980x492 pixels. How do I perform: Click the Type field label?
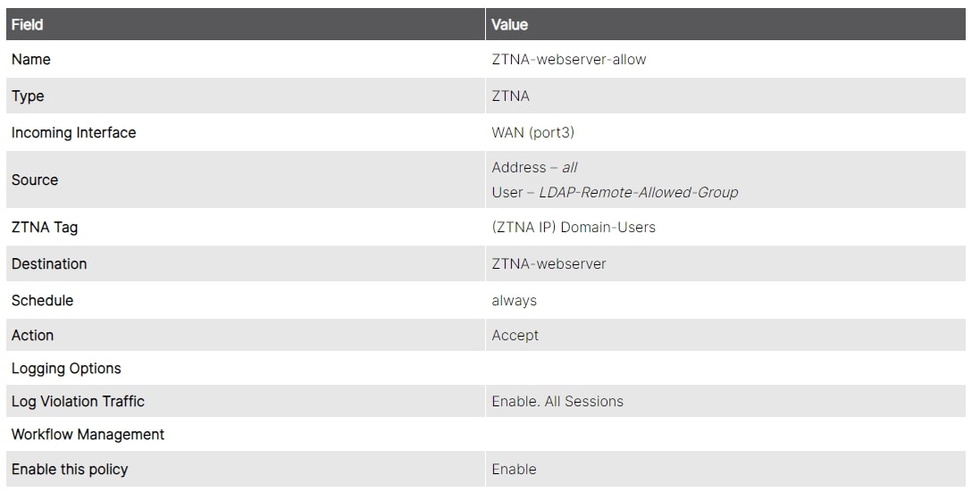pyautogui.click(x=28, y=96)
